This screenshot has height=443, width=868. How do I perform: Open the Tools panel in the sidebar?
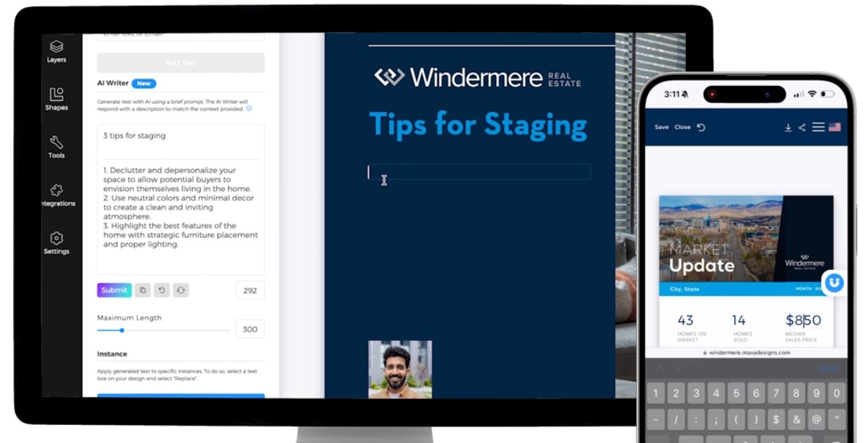coord(56,146)
